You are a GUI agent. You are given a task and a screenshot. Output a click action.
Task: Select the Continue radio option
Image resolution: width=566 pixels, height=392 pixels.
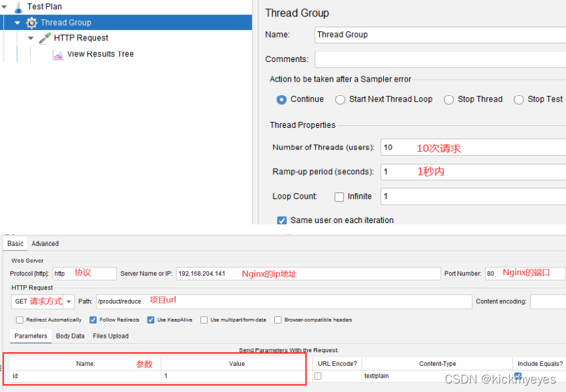(281, 100)
